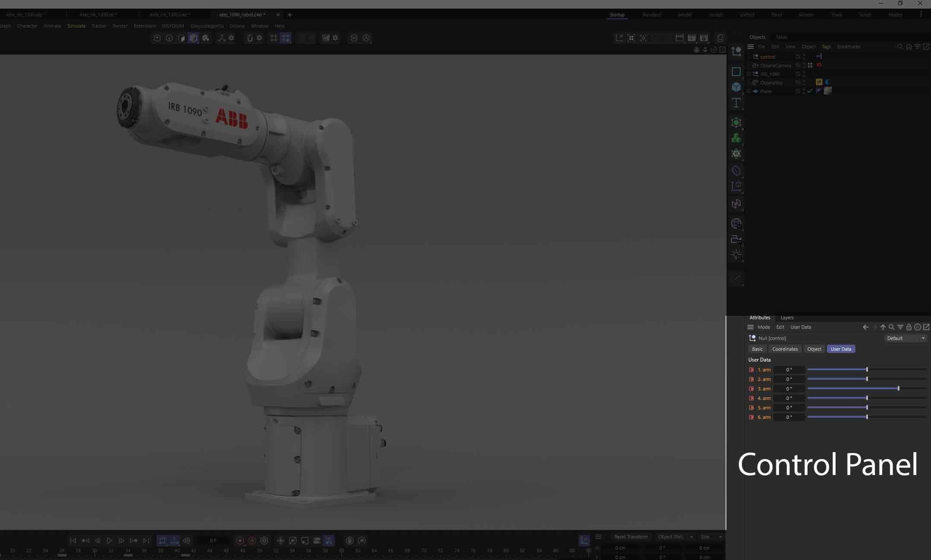Expand the Plane object hierarchy

click(748, 91)
